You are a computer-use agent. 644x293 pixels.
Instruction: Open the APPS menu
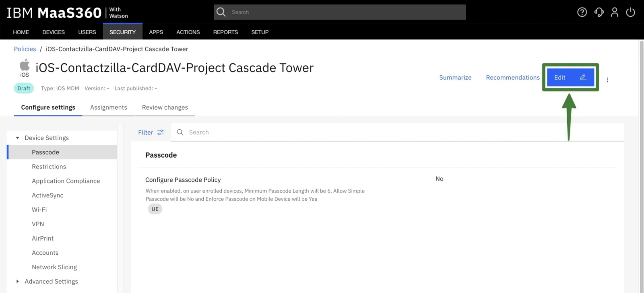156,32
